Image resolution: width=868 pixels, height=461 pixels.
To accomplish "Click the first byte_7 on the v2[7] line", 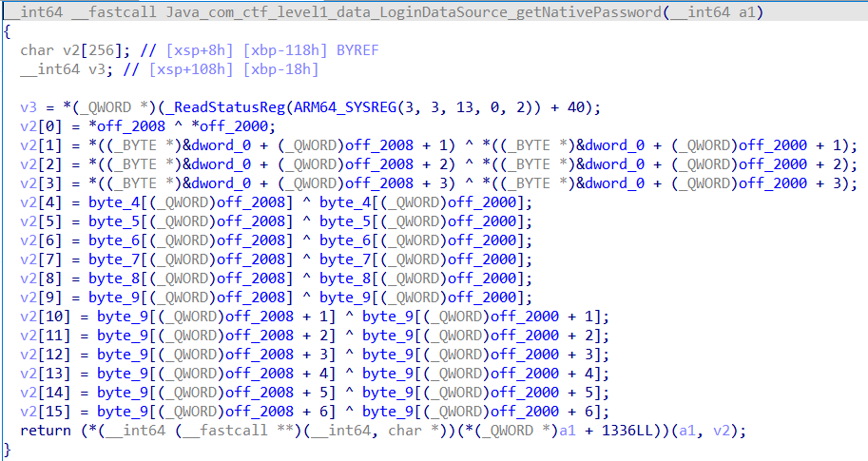I will pos(113,259).
